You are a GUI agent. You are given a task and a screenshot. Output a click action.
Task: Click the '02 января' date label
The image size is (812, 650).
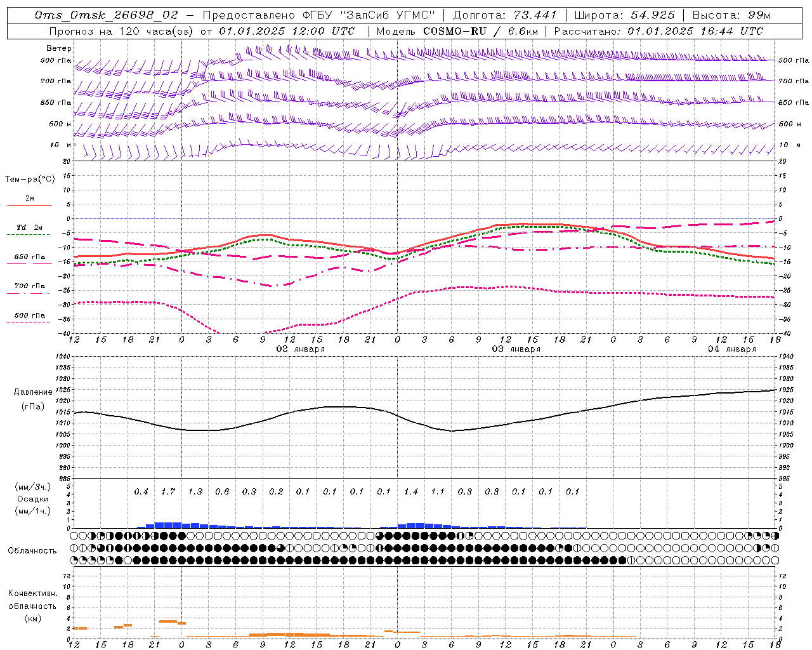pos(301,349)
